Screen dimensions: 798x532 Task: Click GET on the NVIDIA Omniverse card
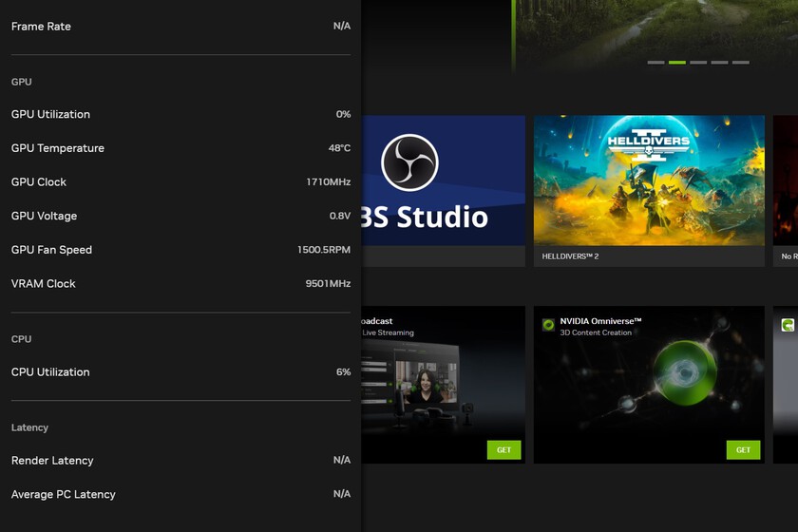pos(743,450)
